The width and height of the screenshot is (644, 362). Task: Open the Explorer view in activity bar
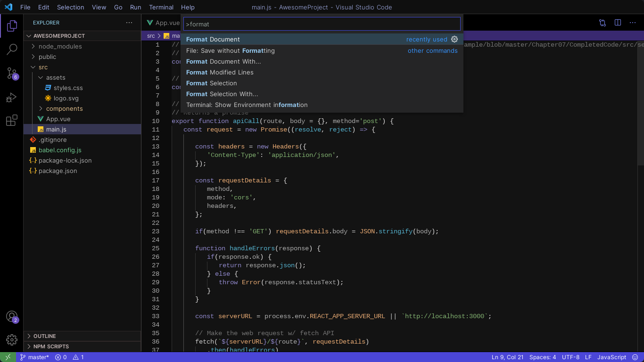pyautogui.click(x=12, y=26)
